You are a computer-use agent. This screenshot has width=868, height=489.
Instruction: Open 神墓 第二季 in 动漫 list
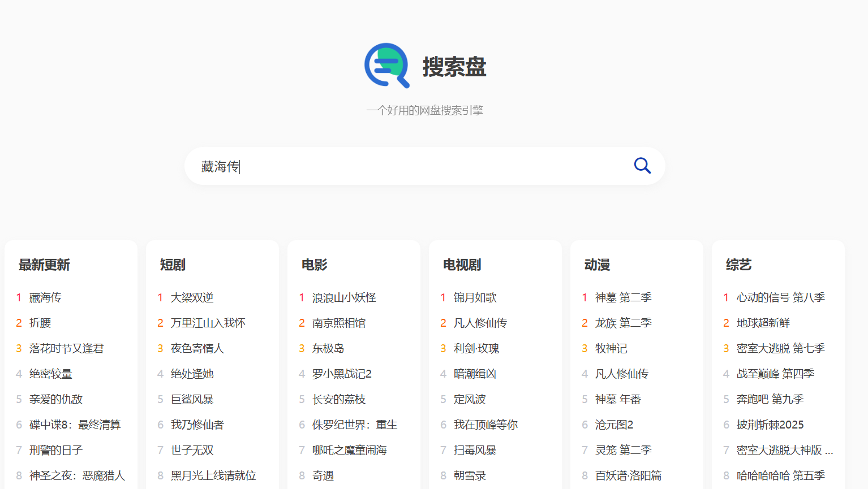624,297
